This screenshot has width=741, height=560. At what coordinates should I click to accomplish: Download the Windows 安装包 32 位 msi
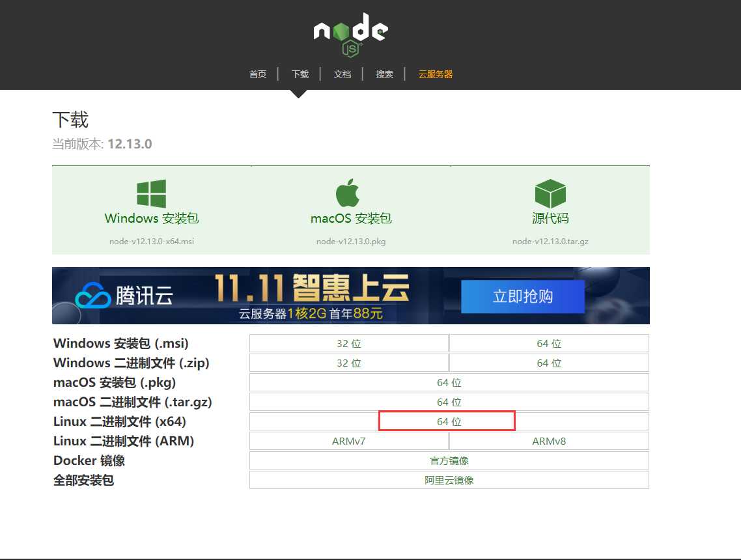tap(349, 343)
